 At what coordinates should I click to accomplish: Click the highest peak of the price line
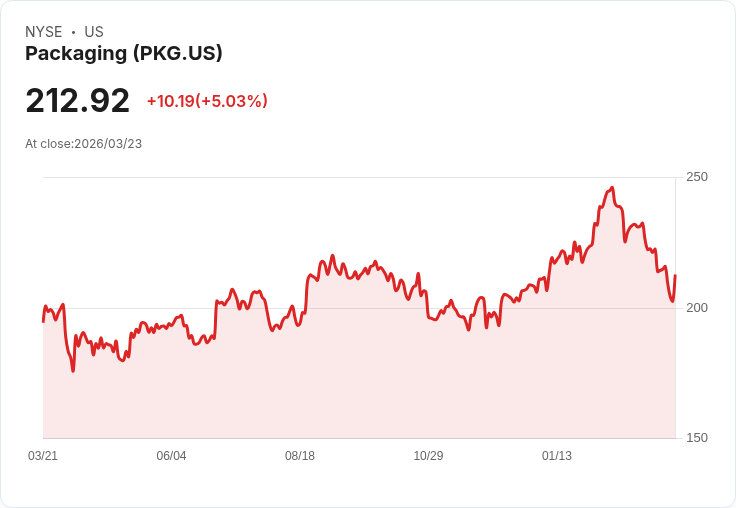click(611, 187)
